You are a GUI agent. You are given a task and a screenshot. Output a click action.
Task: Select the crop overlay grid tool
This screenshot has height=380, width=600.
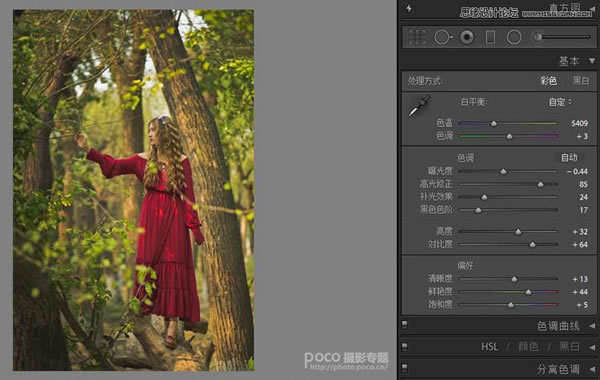(417, 37)
